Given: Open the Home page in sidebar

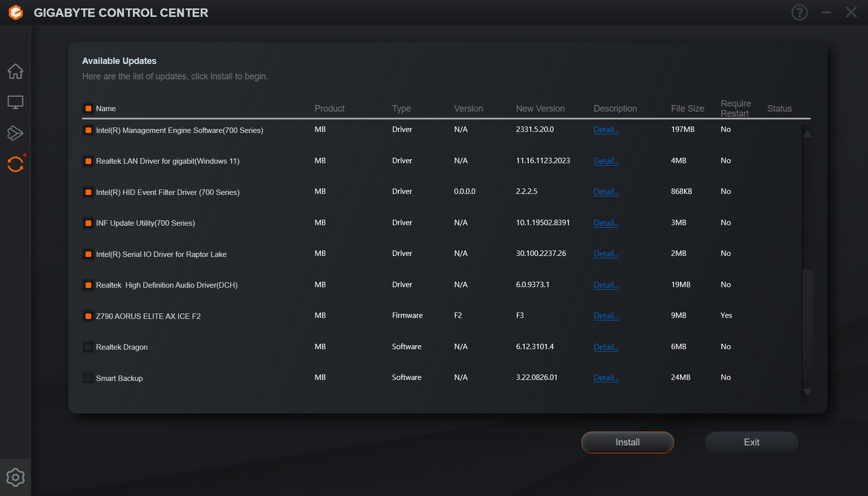Looking at the screenshot, I should [15, 71].
